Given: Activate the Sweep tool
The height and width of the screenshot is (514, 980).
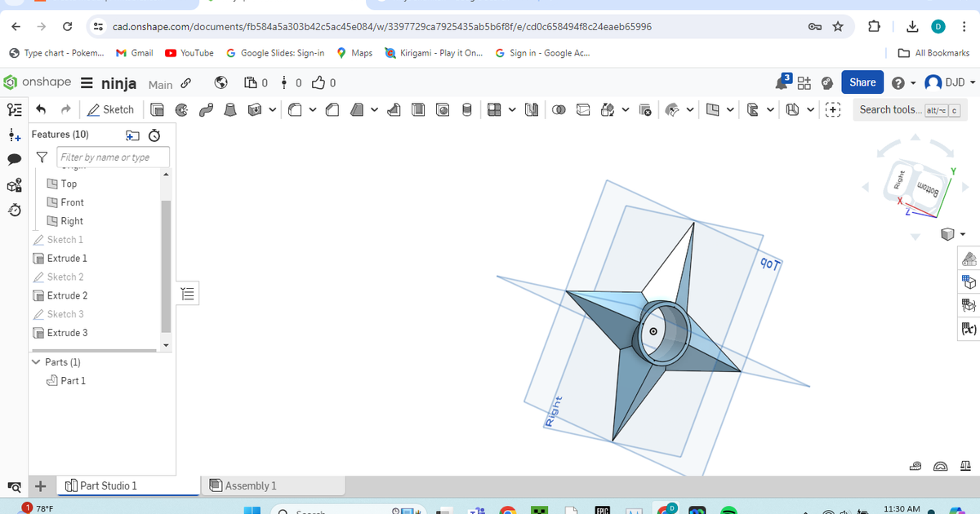Looking at the screenshot, I should tap(204, 109).
